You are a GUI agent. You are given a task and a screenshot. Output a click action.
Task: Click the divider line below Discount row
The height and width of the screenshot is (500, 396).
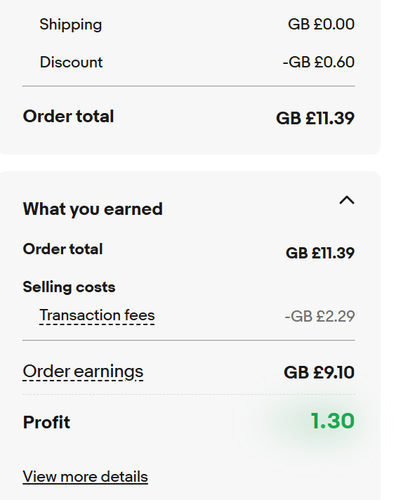189,86
